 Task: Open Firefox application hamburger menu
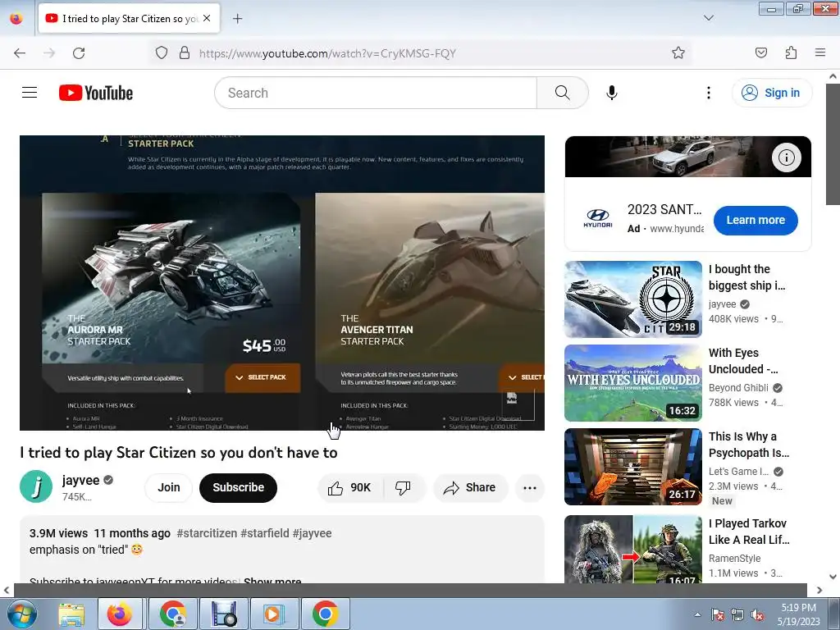point(819,52)
